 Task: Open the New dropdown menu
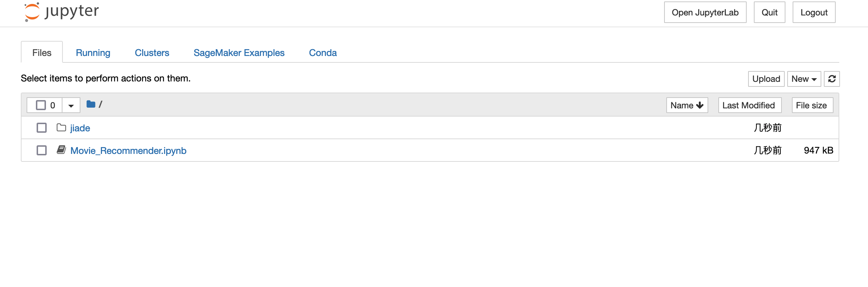(x=804, y=79)
